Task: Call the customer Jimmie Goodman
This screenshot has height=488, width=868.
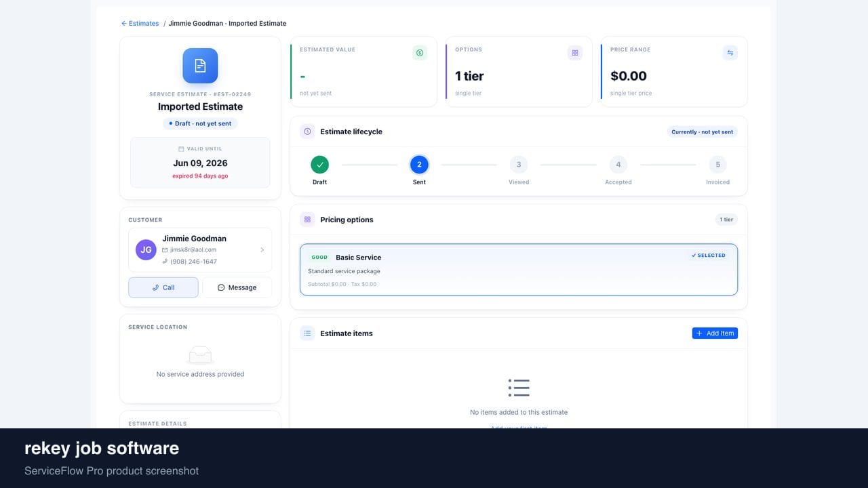Action: point(163,287)
